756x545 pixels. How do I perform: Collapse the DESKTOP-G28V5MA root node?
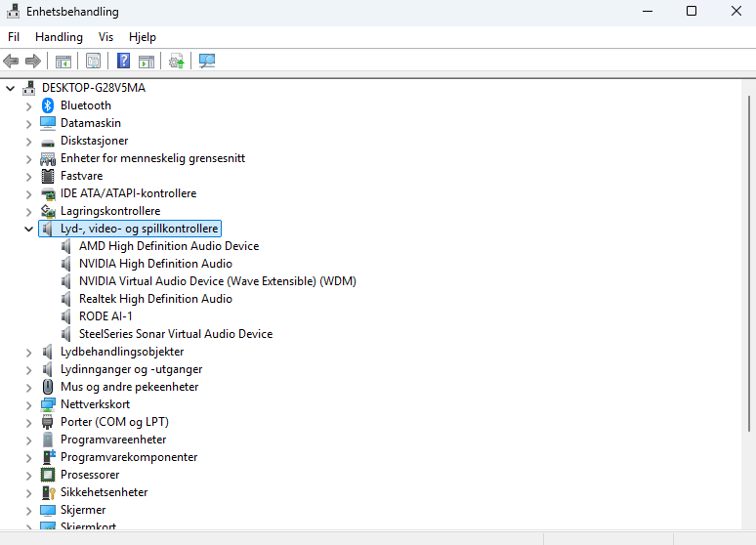[10, 88]
